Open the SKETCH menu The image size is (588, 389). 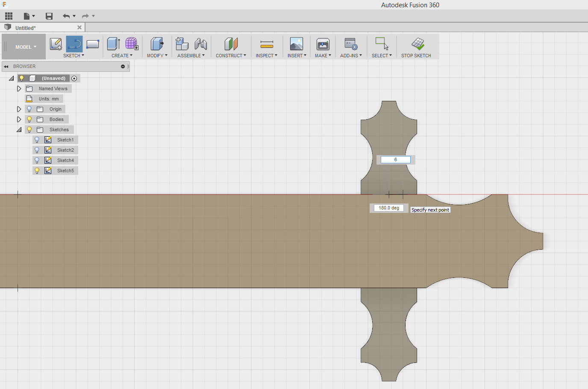tap(73, 56)
